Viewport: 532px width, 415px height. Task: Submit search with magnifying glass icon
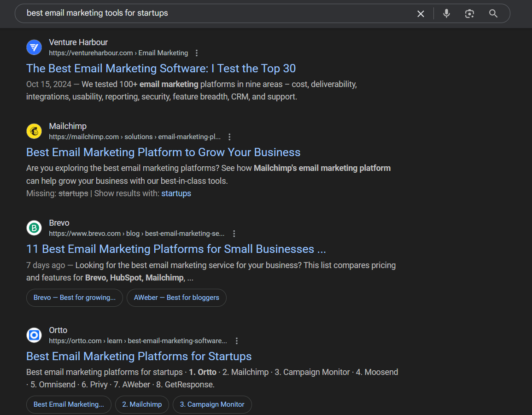pos(493,13)
